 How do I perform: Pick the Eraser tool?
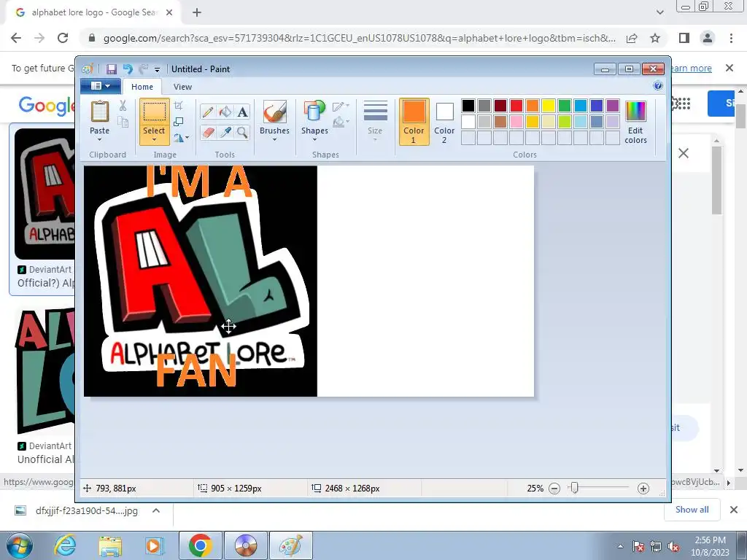[208, 132]
